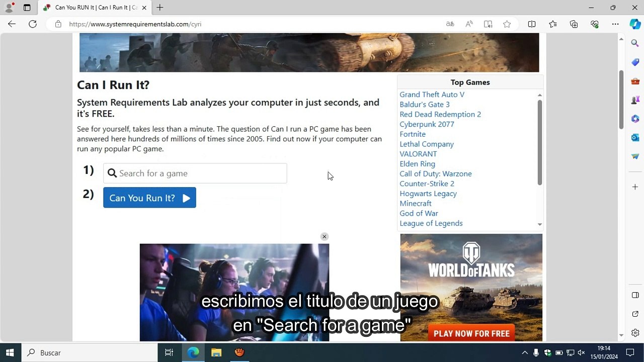Open Outlook in the sidebar

point(635,138)
